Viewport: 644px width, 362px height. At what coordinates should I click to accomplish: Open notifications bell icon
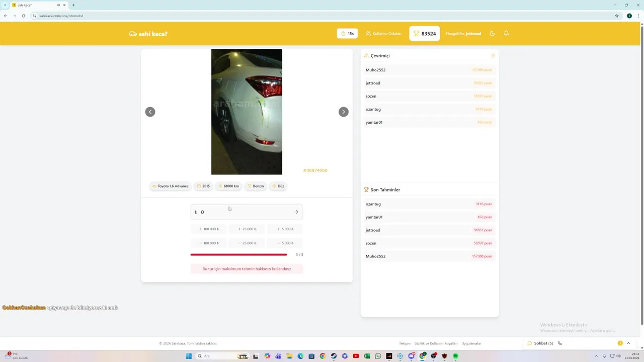506,34
